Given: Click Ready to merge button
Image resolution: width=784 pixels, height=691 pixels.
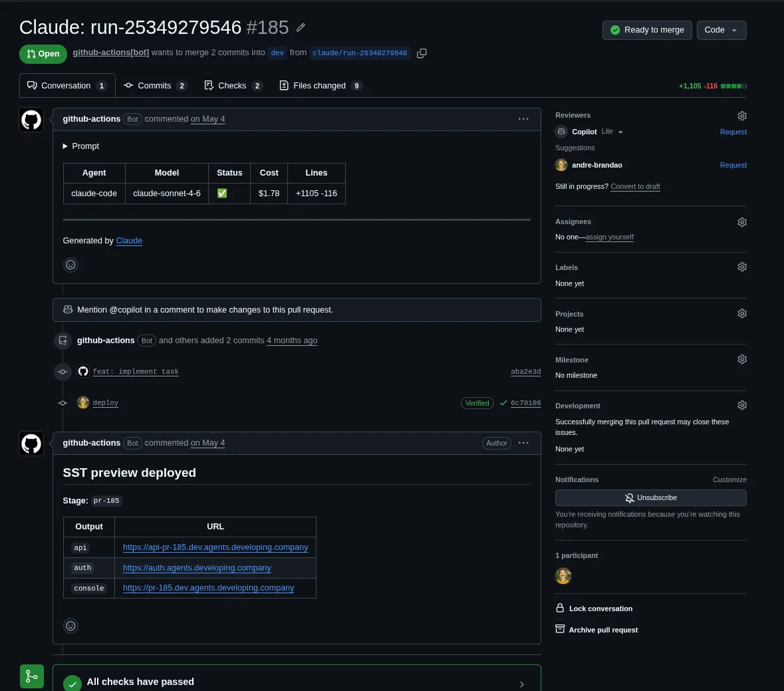Looking at the screenshot, I should pos(647,30).
